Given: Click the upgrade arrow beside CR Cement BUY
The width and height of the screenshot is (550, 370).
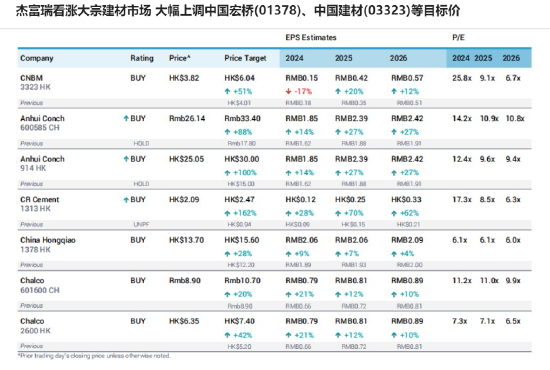Looking at the screenshot, I should (x=126, y=200).
